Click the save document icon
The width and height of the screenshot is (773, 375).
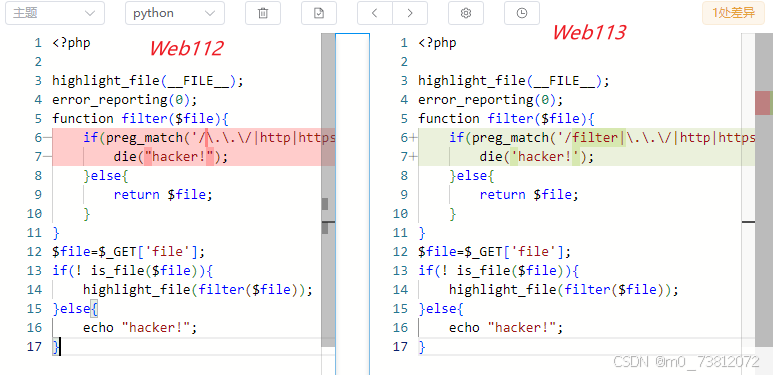point(319,13)
